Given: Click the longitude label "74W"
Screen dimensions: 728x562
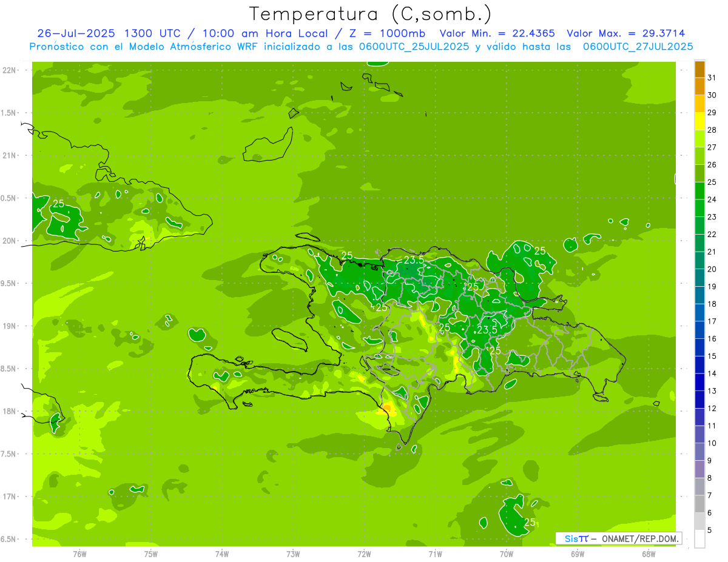Looking at the screenshot, I should click(222, 554).
